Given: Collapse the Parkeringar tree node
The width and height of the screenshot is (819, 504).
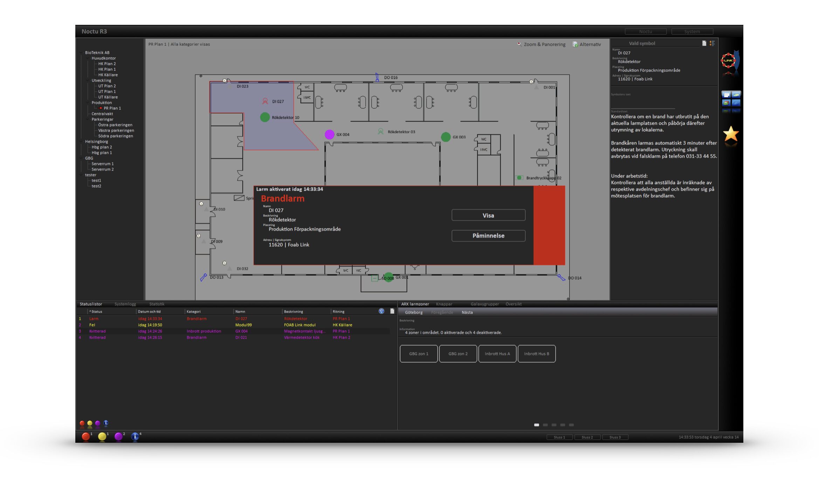Looking at the screenshot, I should coord(88,119).
